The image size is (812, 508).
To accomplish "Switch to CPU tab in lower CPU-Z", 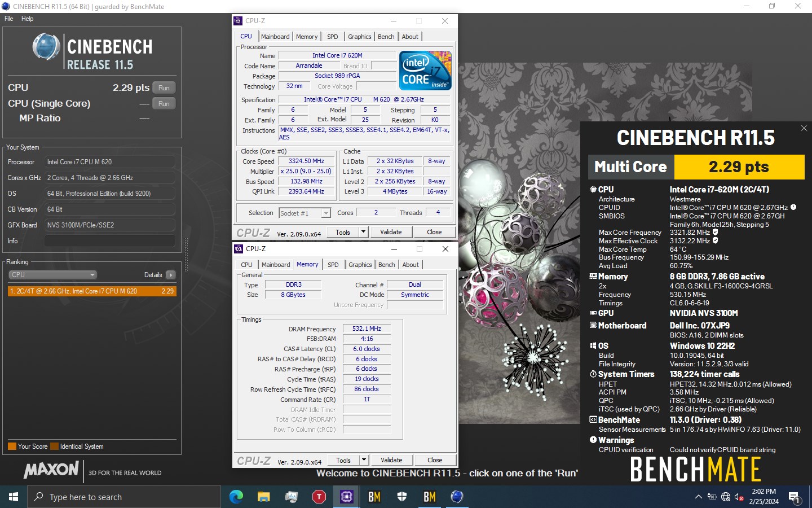I will (247, 265).
